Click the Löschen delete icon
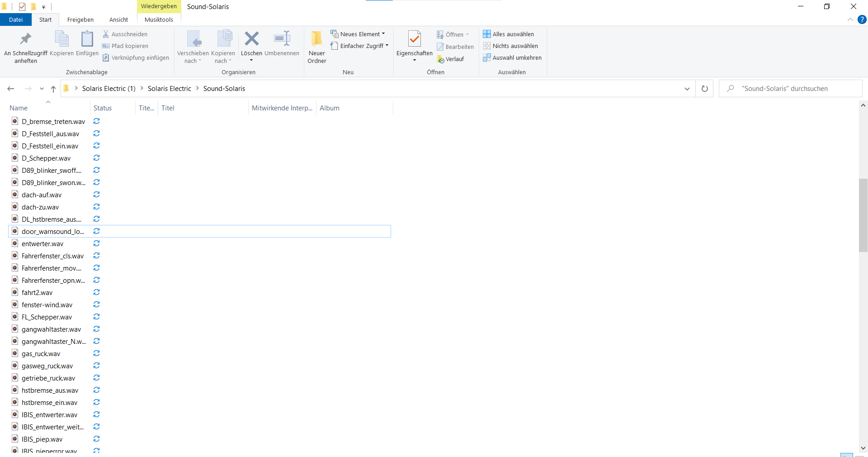The height and width of the screenshot is (457, 868). pos(252,39)
